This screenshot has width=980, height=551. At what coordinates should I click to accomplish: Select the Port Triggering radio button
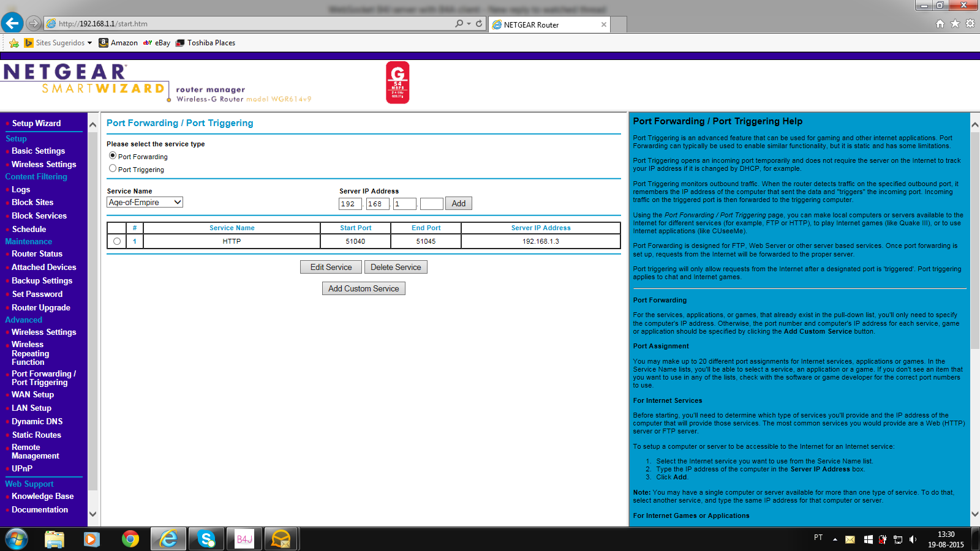[113, 168]
